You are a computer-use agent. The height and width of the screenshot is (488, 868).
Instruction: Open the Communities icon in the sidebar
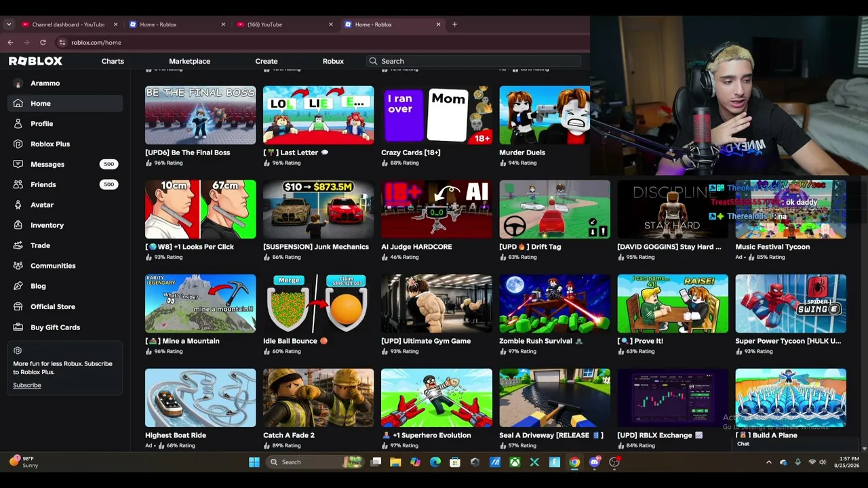tap(18, 266)
